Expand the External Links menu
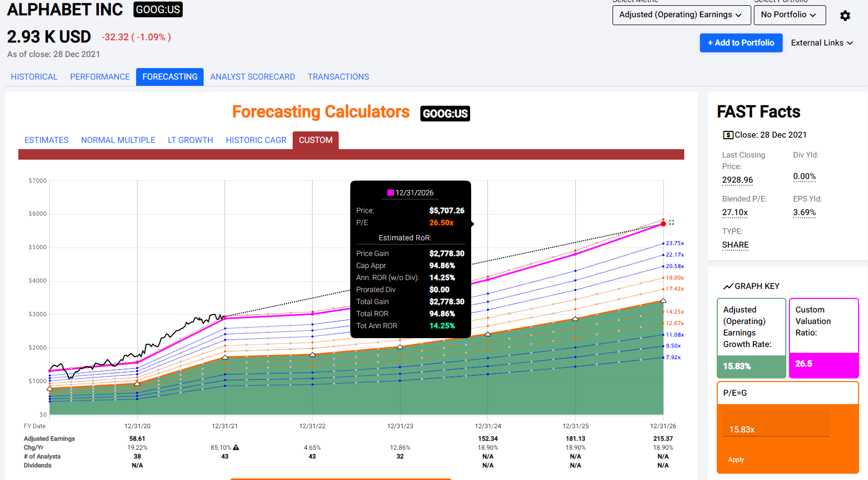Screen dimensions: 868x480 pos(822,43)
